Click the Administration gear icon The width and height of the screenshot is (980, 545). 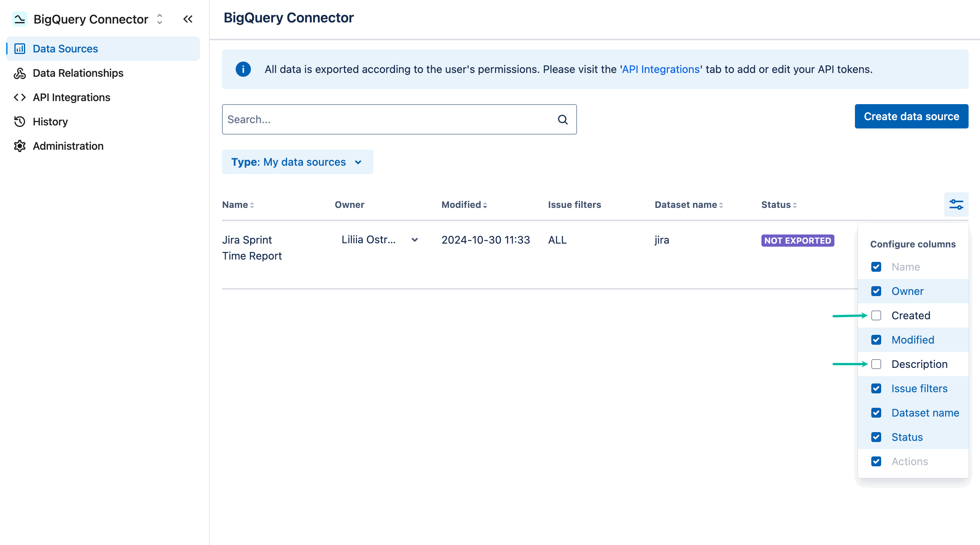[x=20, y=146]
